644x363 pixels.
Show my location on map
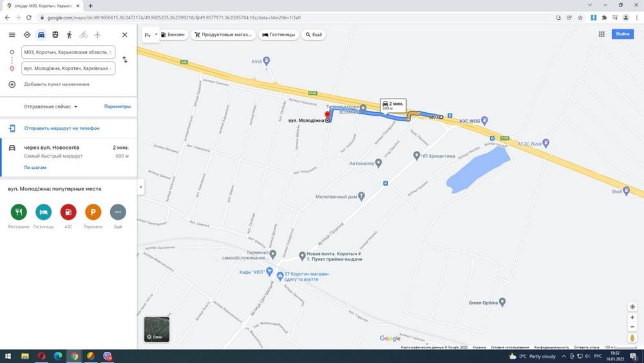pos(632,307)
